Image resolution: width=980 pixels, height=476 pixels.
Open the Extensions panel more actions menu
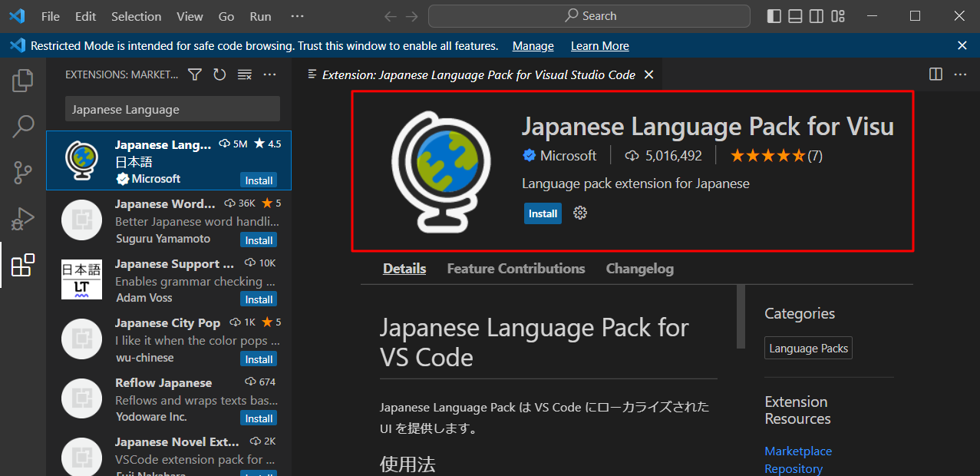pos(269,74)
